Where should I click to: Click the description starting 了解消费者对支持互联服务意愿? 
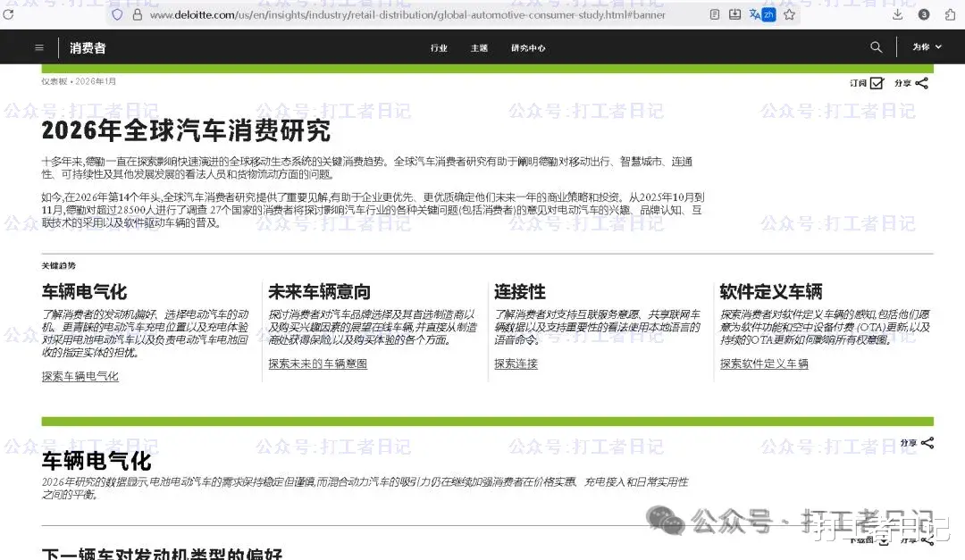[597, 327]
